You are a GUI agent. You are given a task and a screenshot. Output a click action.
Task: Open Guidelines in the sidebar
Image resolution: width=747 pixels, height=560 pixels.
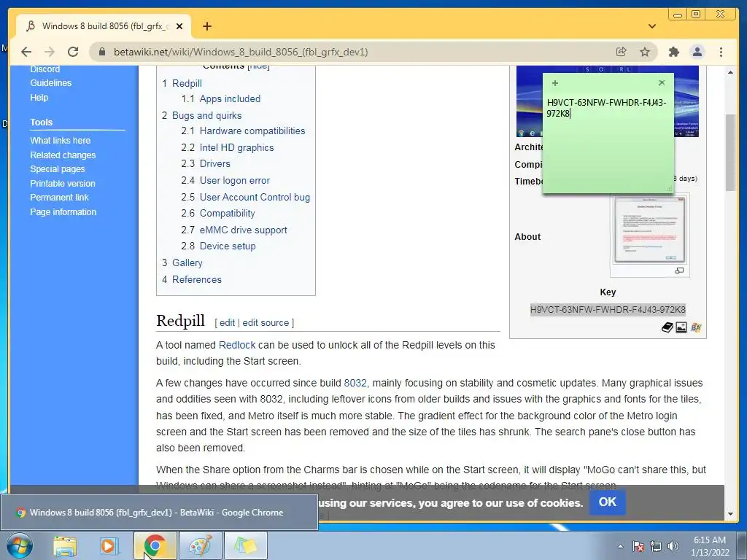50,83
